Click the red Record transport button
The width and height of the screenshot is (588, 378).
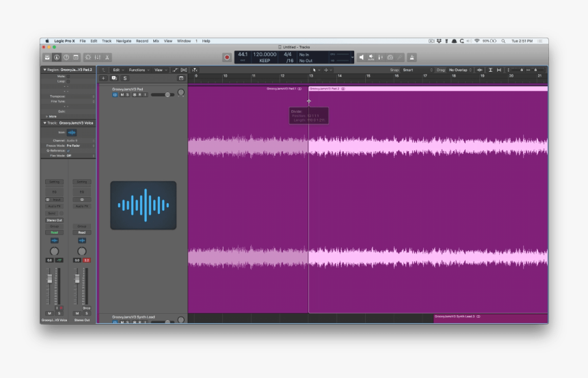click(227, 57)
